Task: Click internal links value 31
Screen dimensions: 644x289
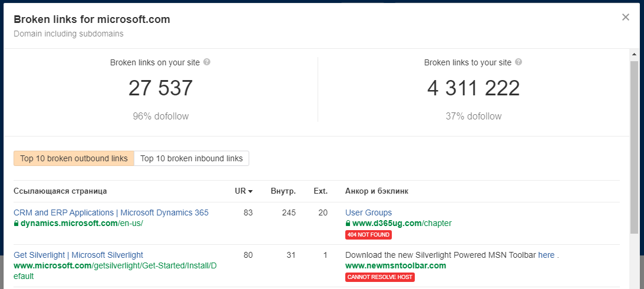Action: [291, 255]
